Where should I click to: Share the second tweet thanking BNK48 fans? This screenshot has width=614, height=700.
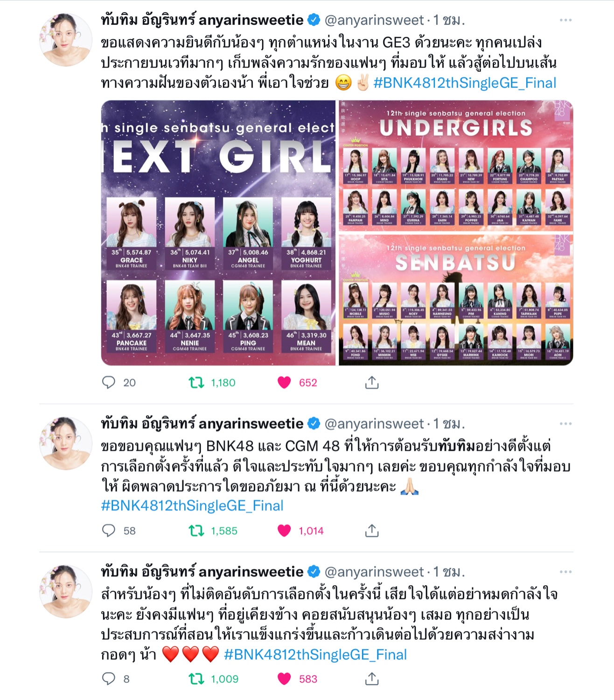[372, 531]
